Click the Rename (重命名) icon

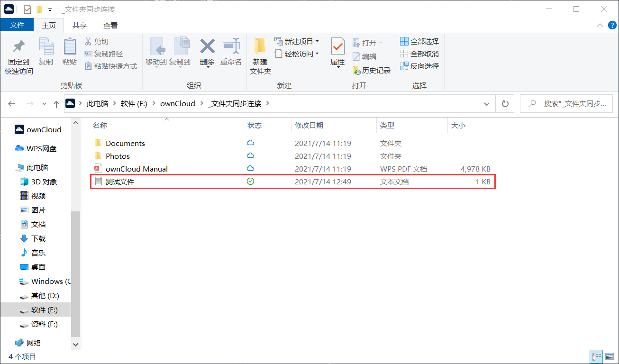tap(231, 46)
